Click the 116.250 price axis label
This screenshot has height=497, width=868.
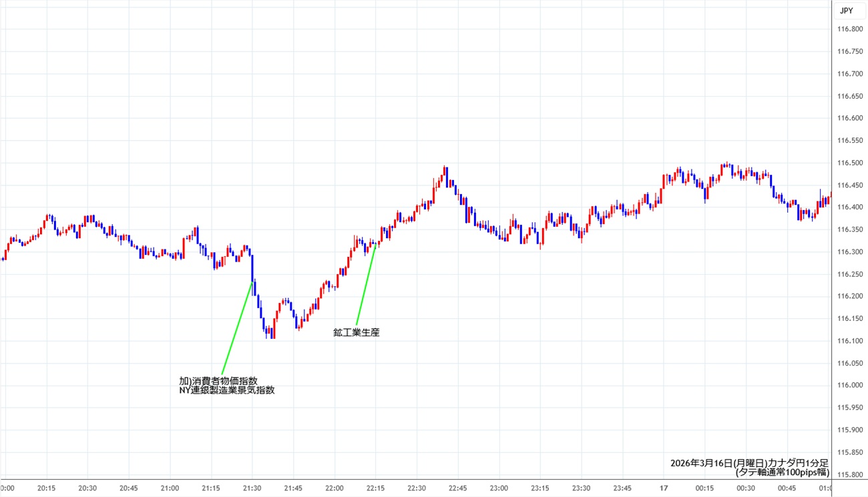(851, 274)
